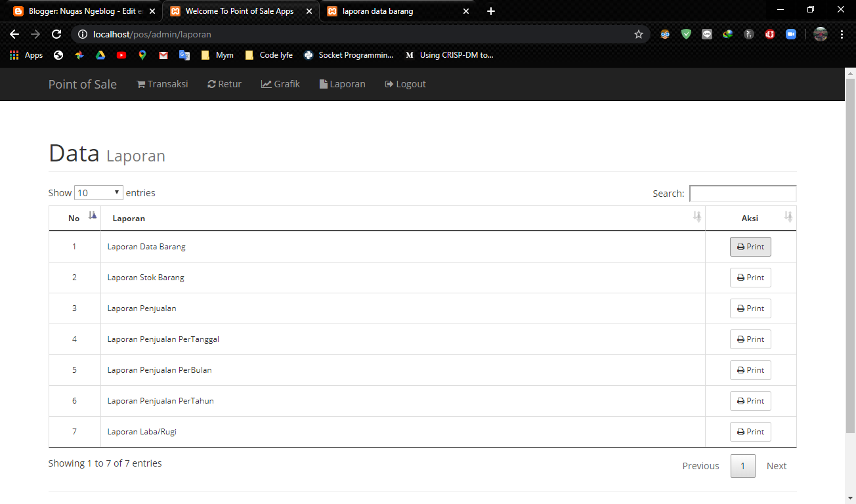Close the laporan data barang tab
Viewport: 856px width, 504px height.
tap(466, 11)
